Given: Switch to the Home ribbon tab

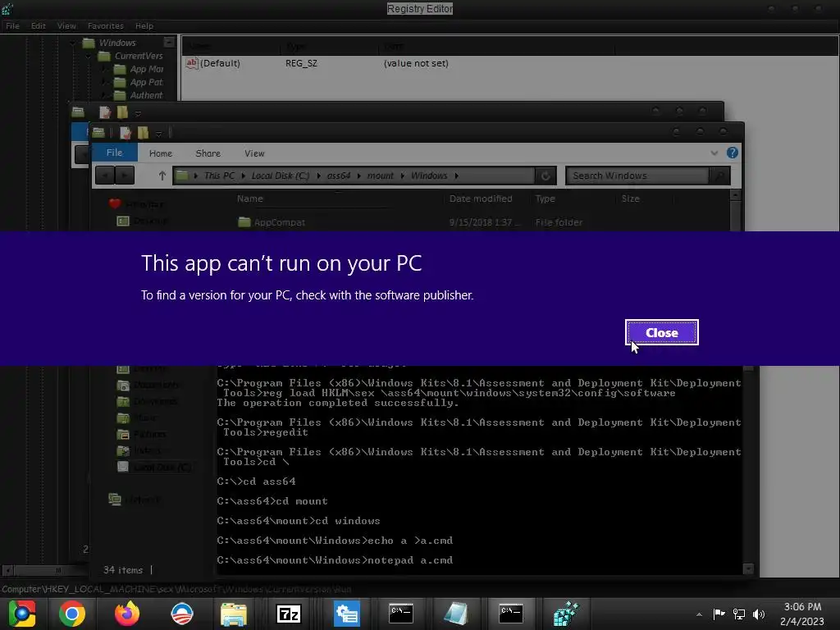Looking at the screenshot, I should tap(161, 153).
